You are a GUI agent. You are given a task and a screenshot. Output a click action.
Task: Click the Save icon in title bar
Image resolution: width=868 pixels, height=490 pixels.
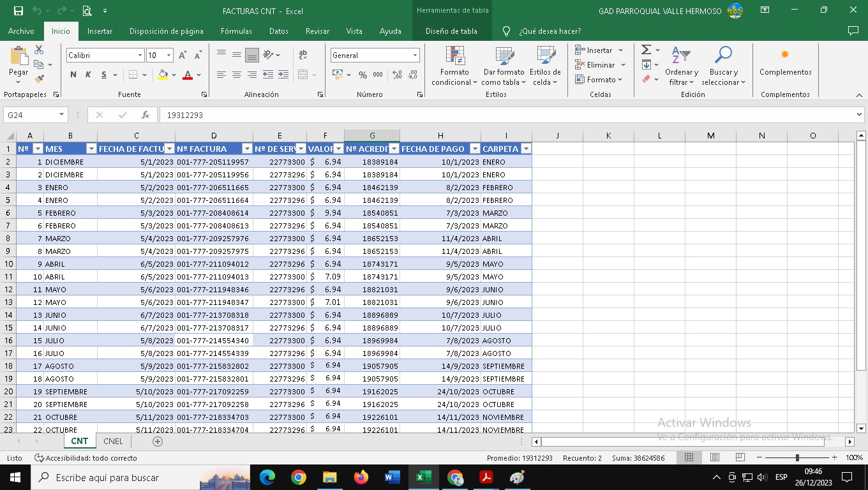[x=18, y=11]
